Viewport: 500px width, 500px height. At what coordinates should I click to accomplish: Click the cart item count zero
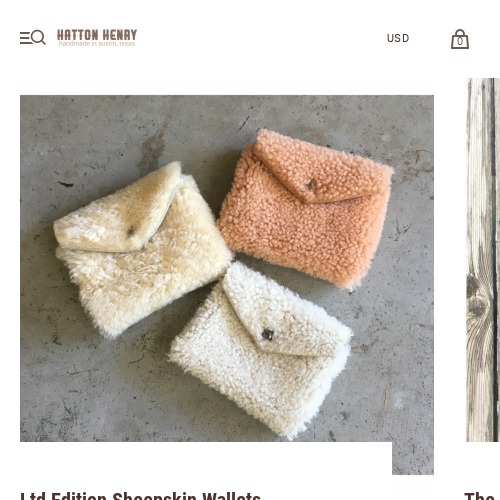460,42
